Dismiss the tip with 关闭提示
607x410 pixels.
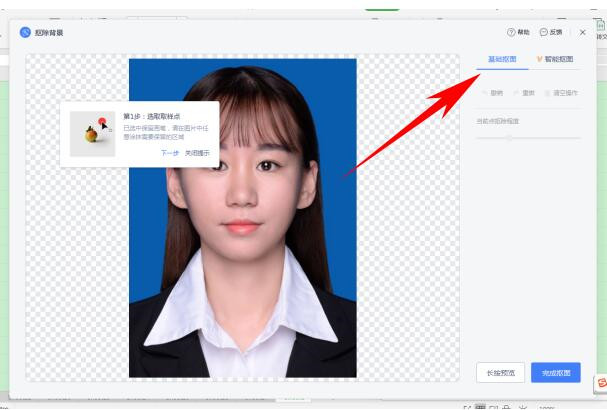[x=197, y=153]
